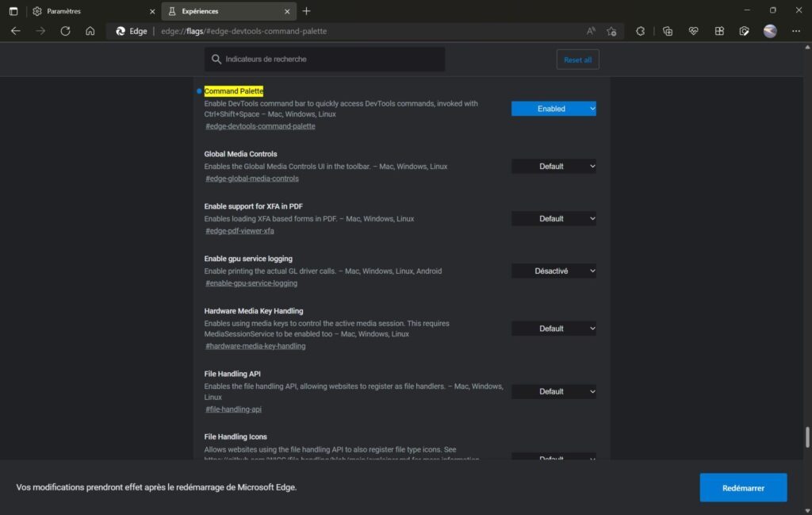Click the Redémarrer button

[743, 487]
